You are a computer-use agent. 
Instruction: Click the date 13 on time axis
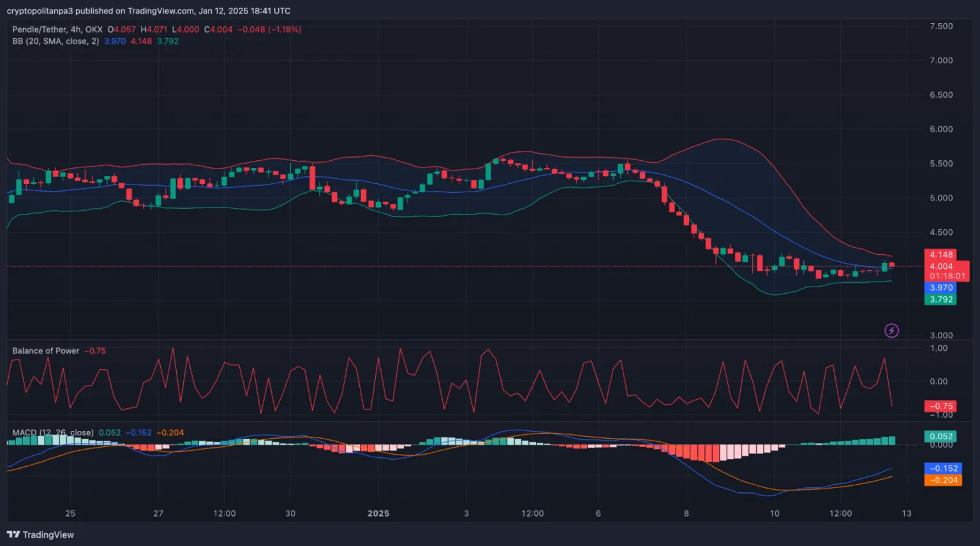907,513
